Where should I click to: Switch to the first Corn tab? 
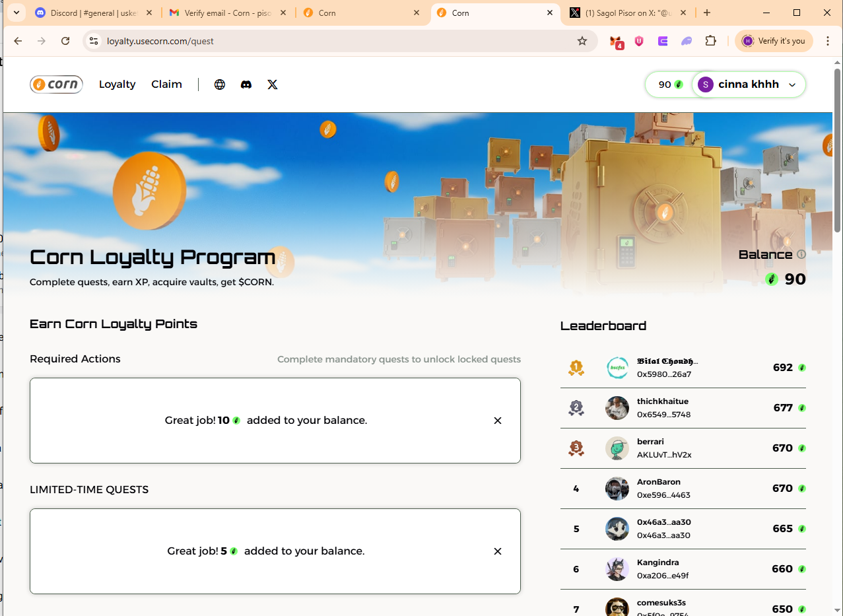click(x=361, y=13)
